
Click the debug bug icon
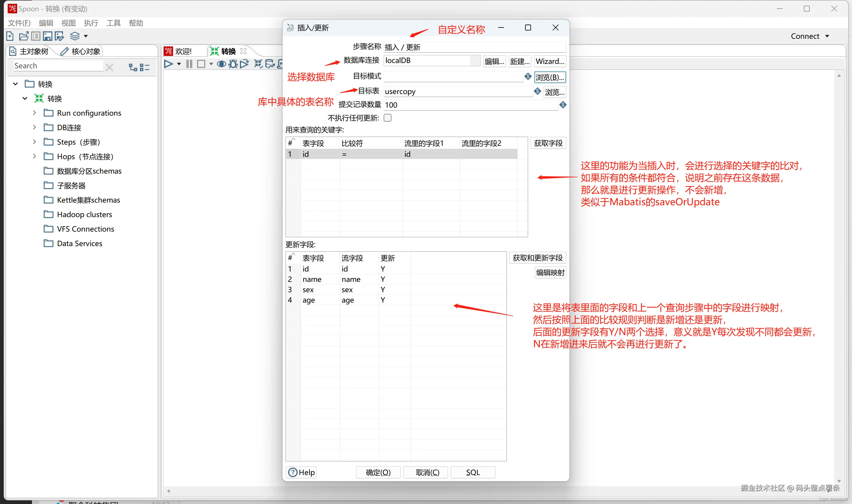click(233, 64)
